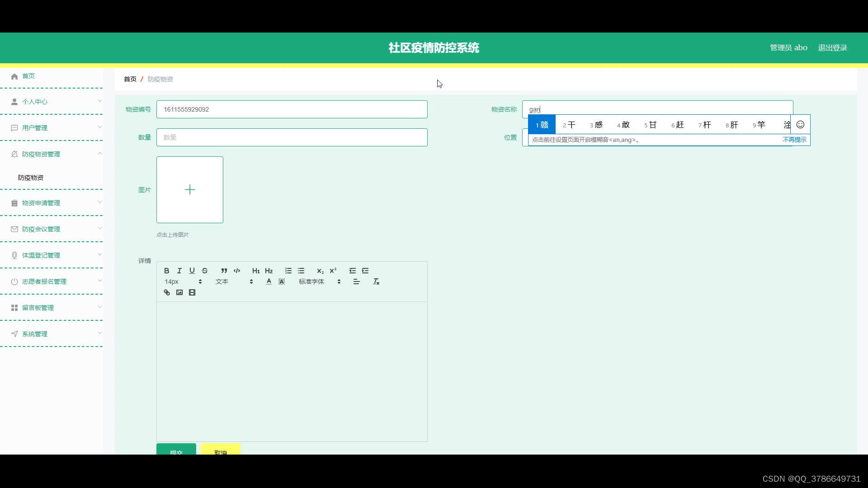This screenshot has width=868, height=488.
Task: Expand 防疫会议管理 sidebar menu
Action: [52, 229]
